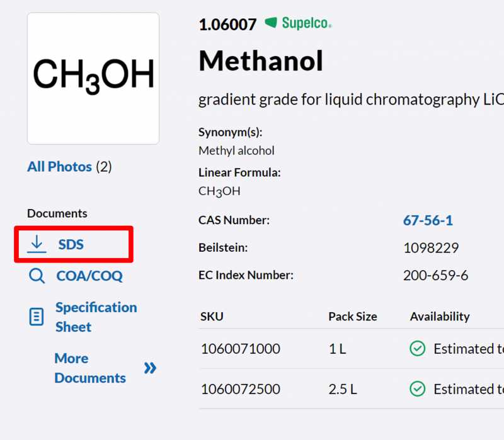The width and height of the screenshot is (504, 440).
Task: Click the SDS download arrow icon
Action: click(37, 244)
